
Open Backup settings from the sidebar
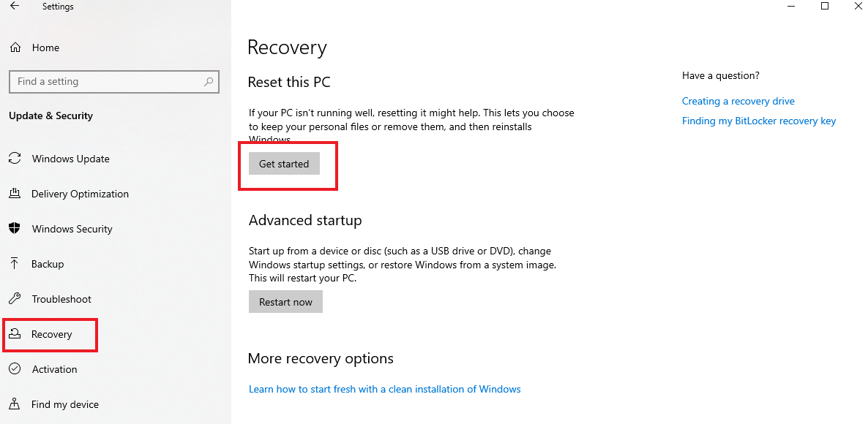(16, 264)
